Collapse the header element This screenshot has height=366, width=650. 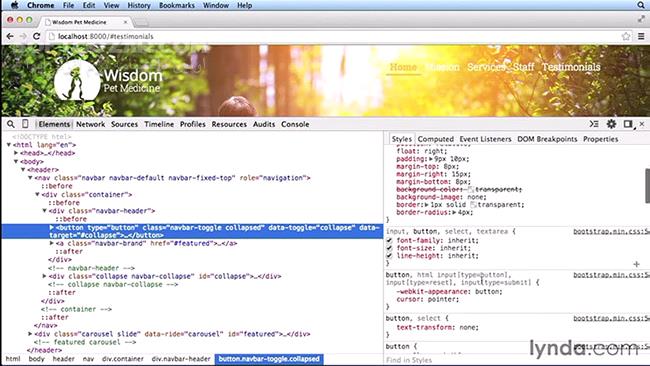pos(23,170)
